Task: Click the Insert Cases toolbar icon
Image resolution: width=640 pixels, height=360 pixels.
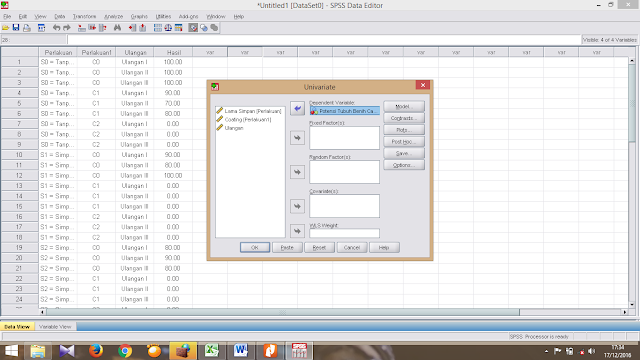Action: point(132,28)
